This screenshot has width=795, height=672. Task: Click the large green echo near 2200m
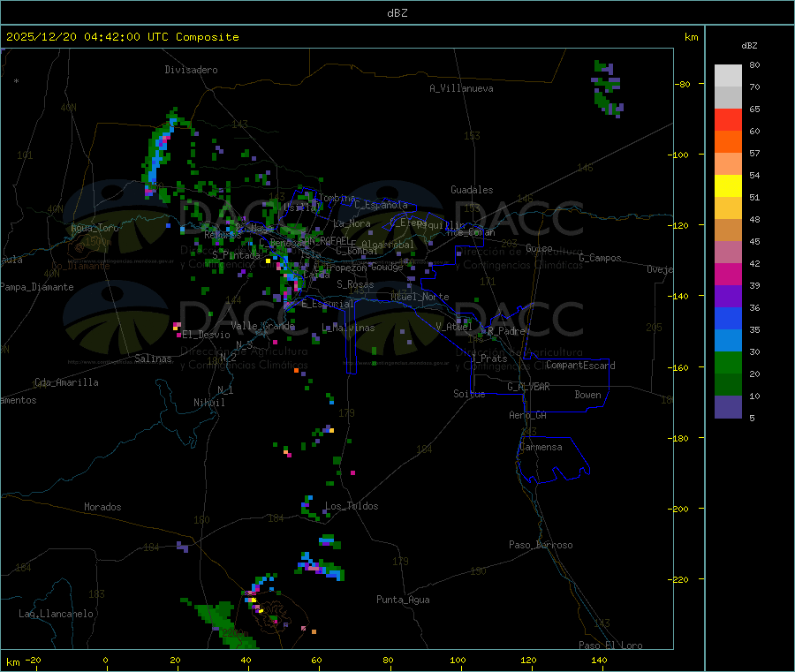pyautogui.click(x=221, y=623)
